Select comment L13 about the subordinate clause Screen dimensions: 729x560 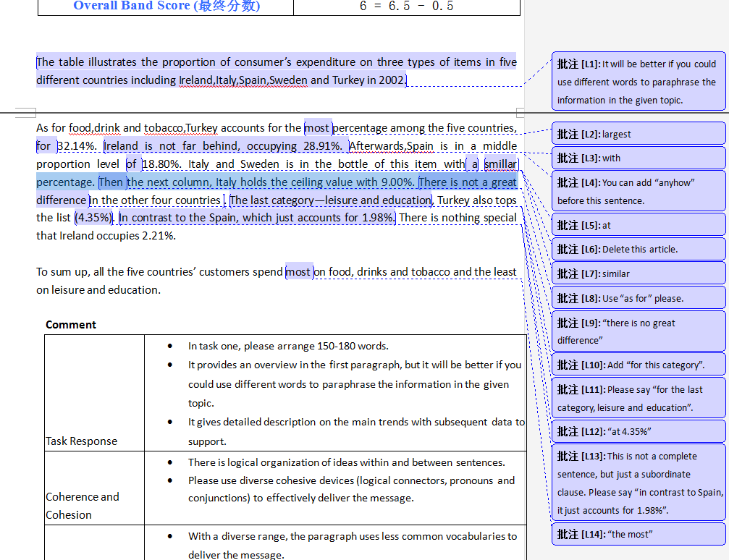pos(639,483)
